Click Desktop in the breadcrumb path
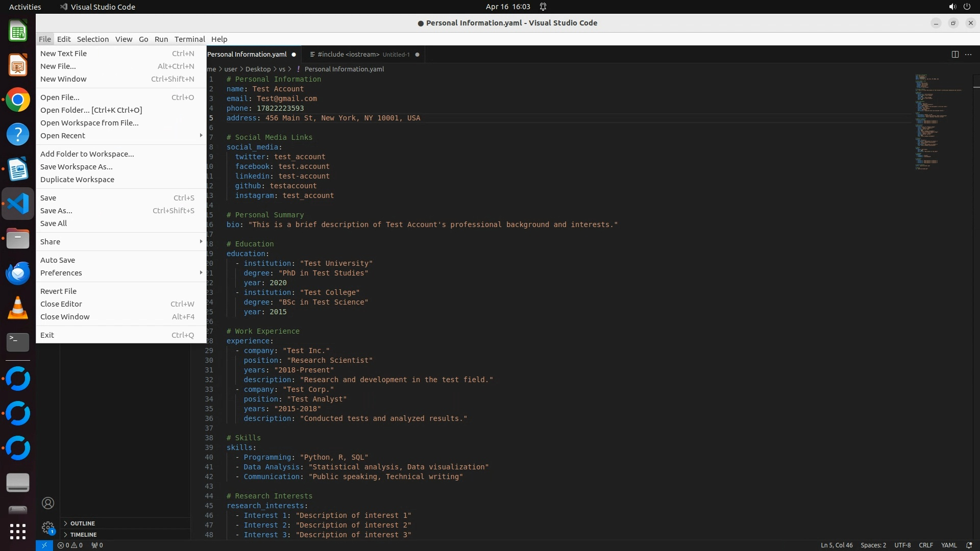This screenshot has height=551, width=980. [x=258, y=69]
